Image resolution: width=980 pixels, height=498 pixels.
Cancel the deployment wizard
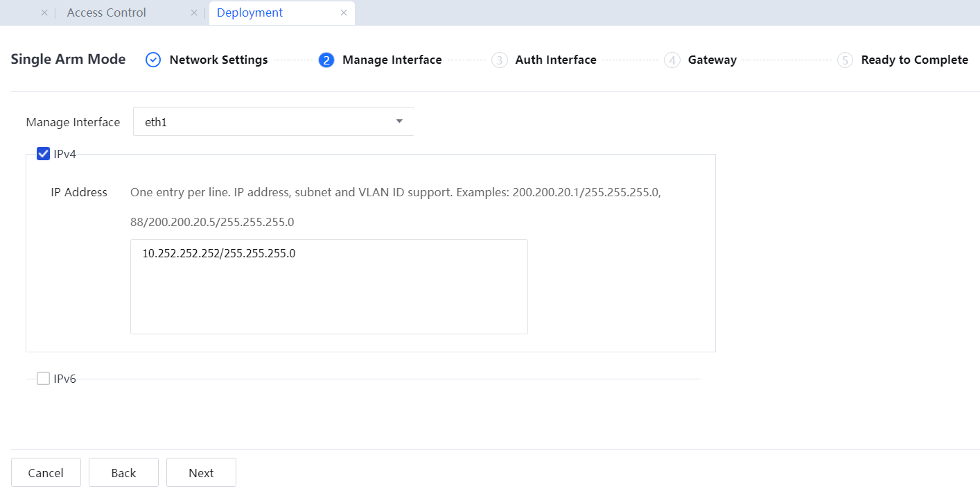[46, 473]
